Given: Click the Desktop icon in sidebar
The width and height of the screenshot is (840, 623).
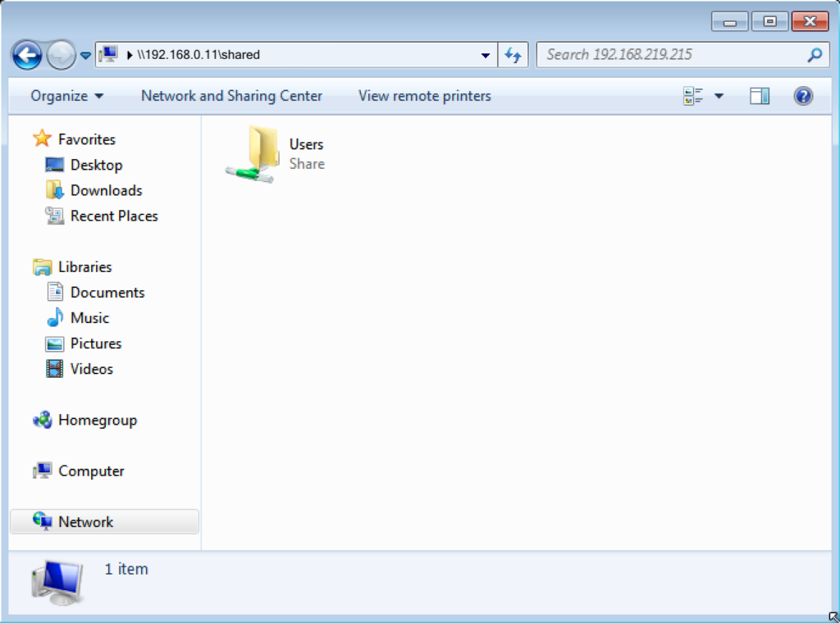Looking at the screenshot, I should 55,165.
